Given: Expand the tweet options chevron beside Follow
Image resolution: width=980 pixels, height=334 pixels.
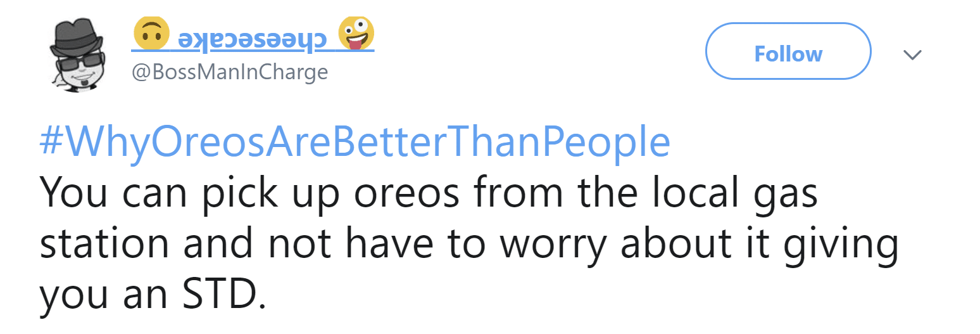Looking at the screenshot, I should pyautogui.click(x=912, y=55).
